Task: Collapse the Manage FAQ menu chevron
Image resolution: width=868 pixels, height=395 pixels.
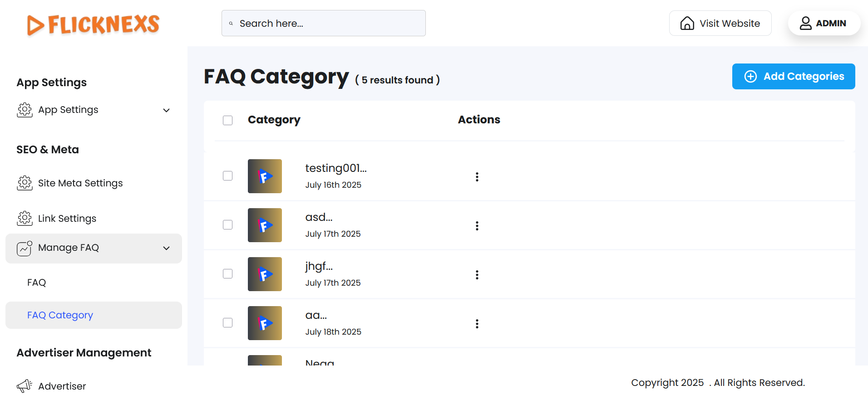Action: pos(167,248)
